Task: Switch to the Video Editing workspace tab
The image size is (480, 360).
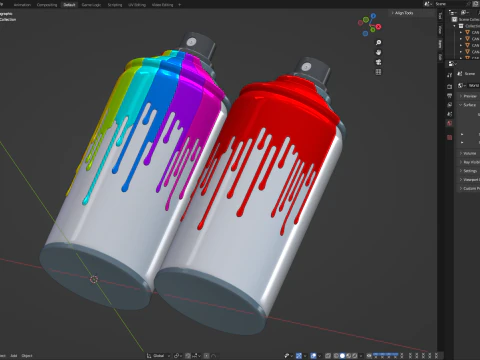Action: (163, 5)
